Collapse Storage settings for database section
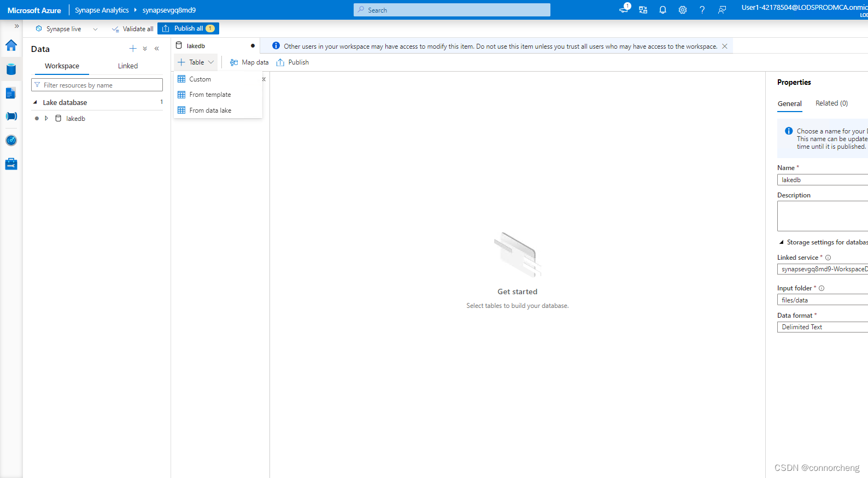 point(781,242)
